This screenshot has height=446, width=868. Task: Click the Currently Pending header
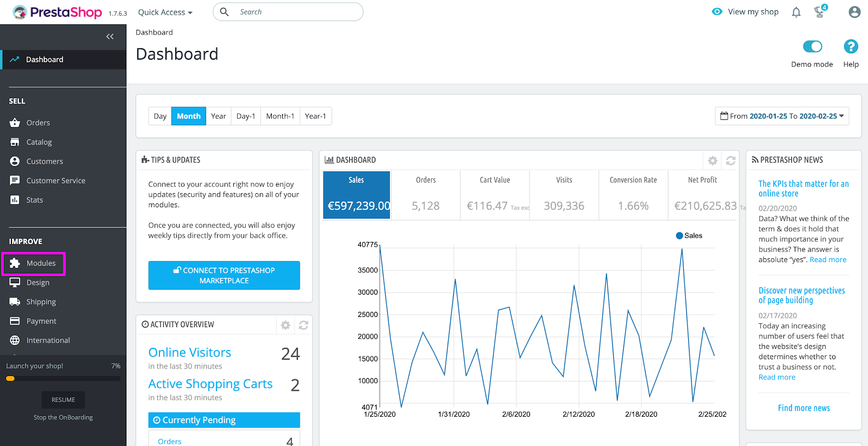[x=224, y=420]
